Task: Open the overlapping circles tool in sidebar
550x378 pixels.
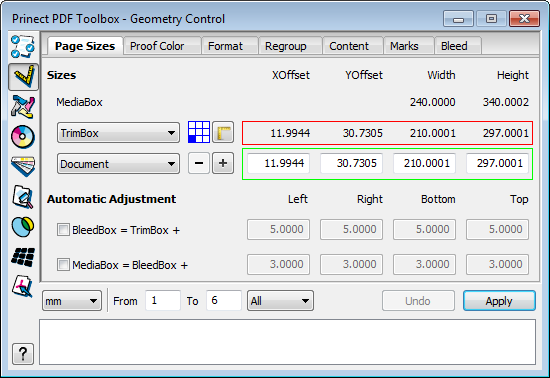Action: point(23,227)
